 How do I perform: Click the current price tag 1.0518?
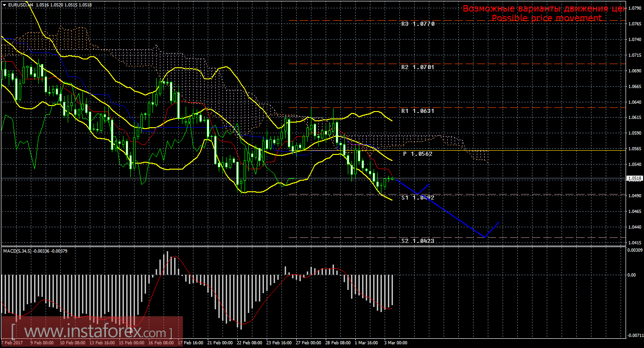point(634,178)
